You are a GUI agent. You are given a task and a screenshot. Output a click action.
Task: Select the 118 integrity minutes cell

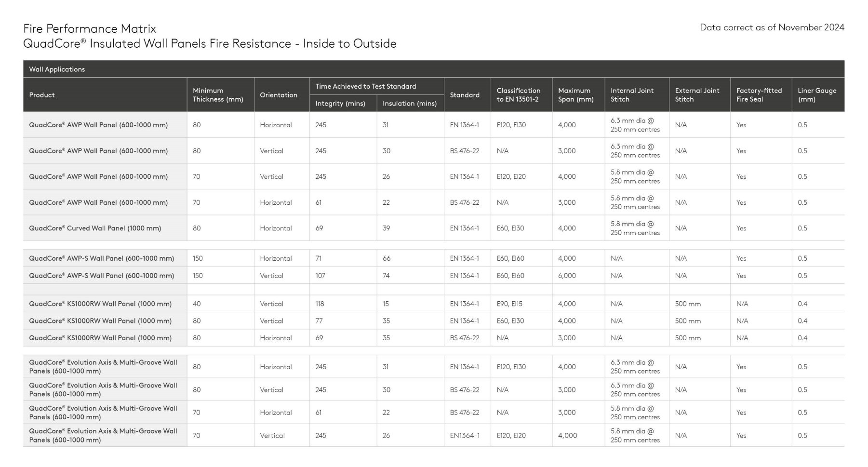point(320,304)
